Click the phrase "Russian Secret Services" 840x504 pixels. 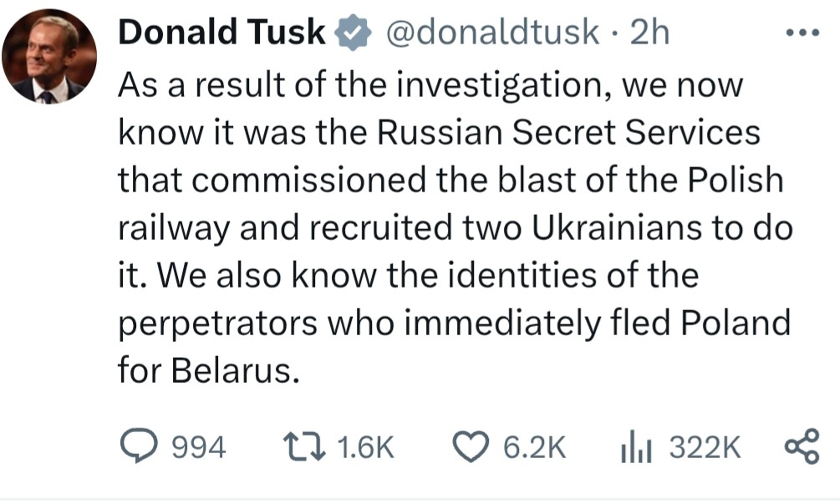(568, 132)
